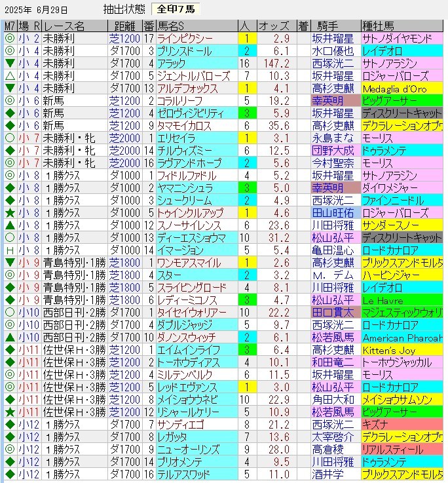The height and width of the screenshot is (483, 448).
Task: Click jockey 永島まな
Action: pyautogui.click(x=333, y=138)
